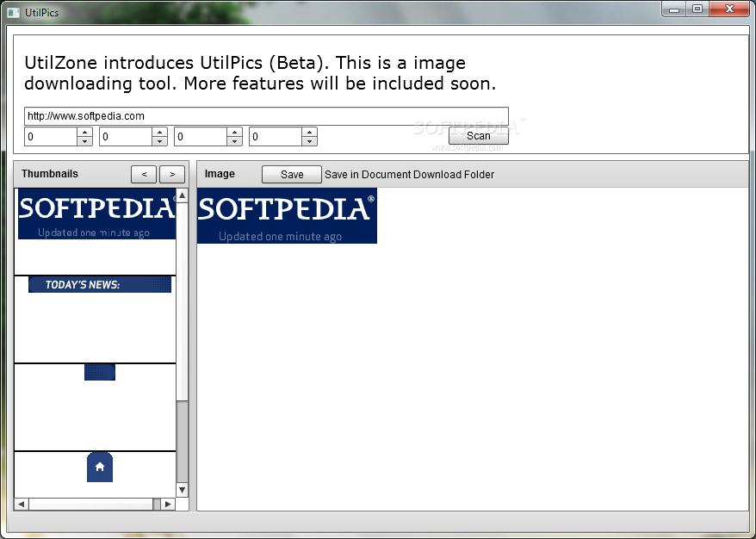
Task: Decrease the fourth numeric spinner value
Action: (x=309, y=141)
